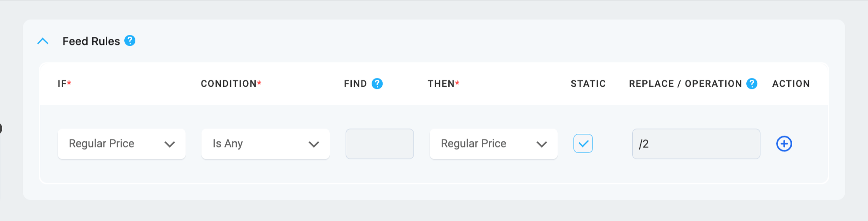Click the dark handle at left edge

click(x=1, y=129)
